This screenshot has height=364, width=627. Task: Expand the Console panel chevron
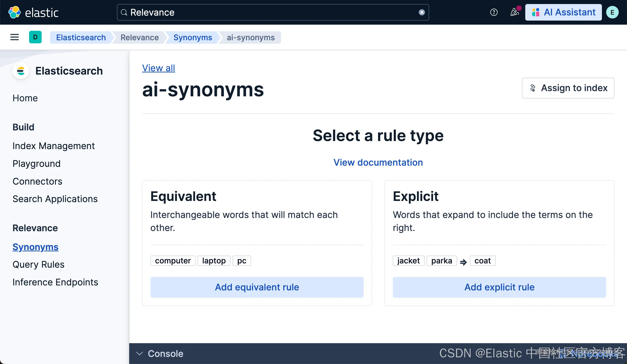tap(139, 354)
